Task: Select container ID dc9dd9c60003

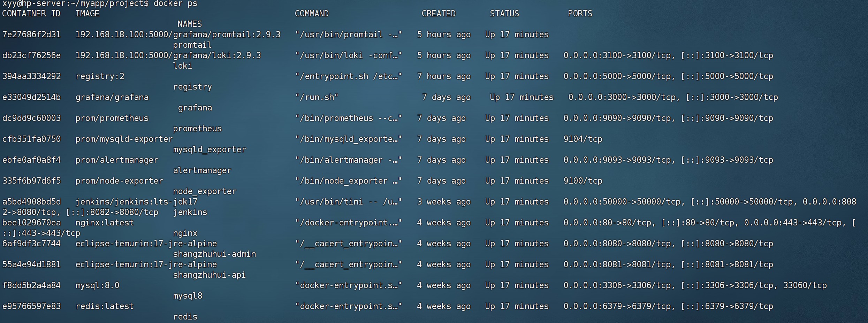Action: [x=31, y=118]
